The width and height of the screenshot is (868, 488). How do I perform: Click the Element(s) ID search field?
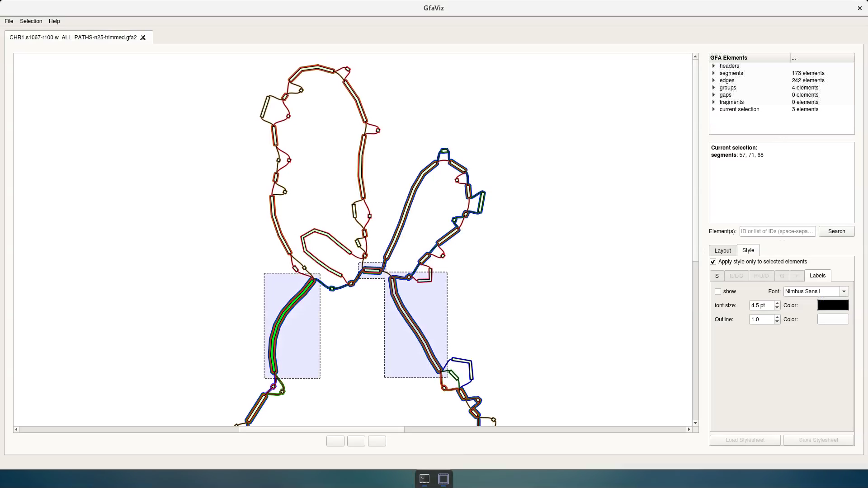(778, 231)
